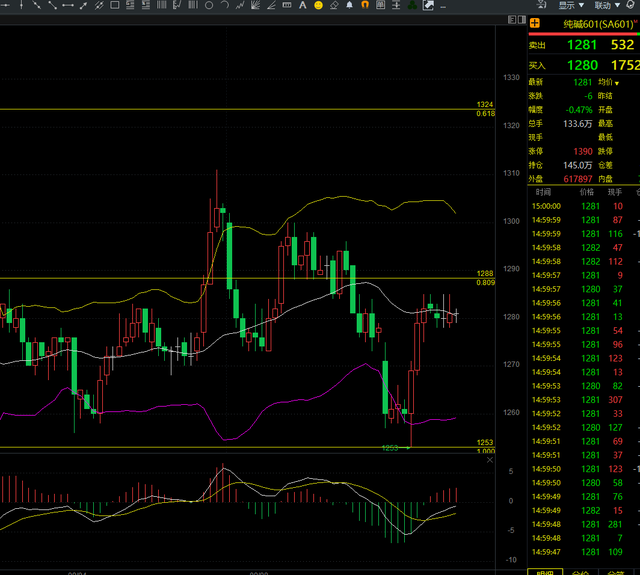The width and height of the screenshot is (640, 575).
Task: Select the eraser tool
Action: coord(334,5)
